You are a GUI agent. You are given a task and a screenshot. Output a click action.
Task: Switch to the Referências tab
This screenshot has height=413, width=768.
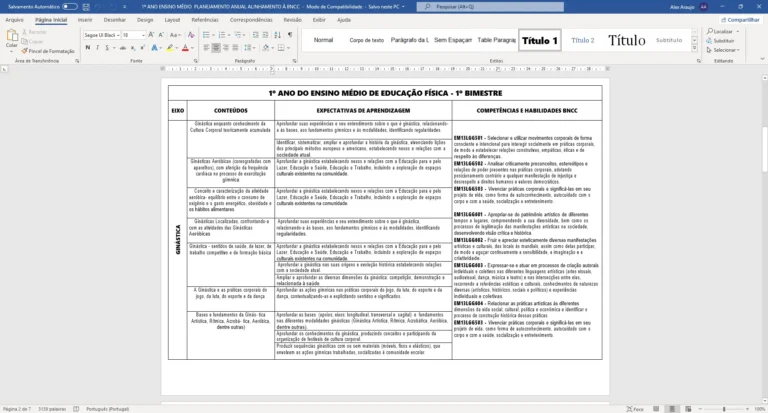(x=205, y=20)
